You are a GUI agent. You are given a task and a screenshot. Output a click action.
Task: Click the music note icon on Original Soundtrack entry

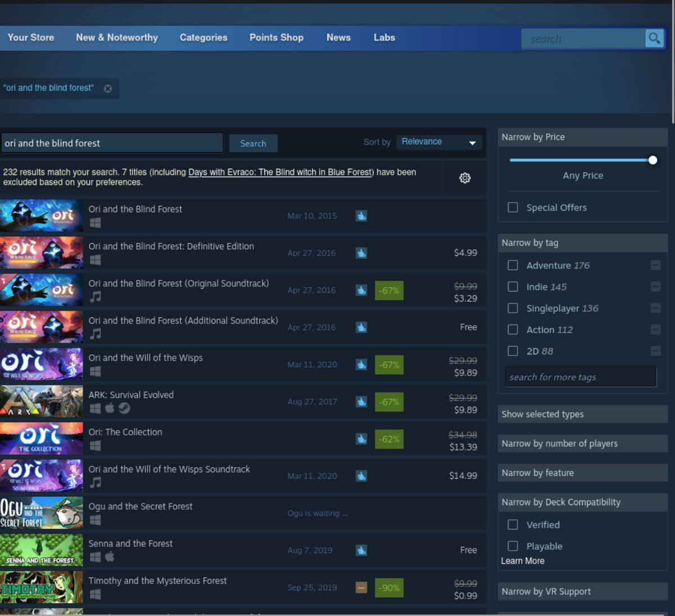click(96, 297)
